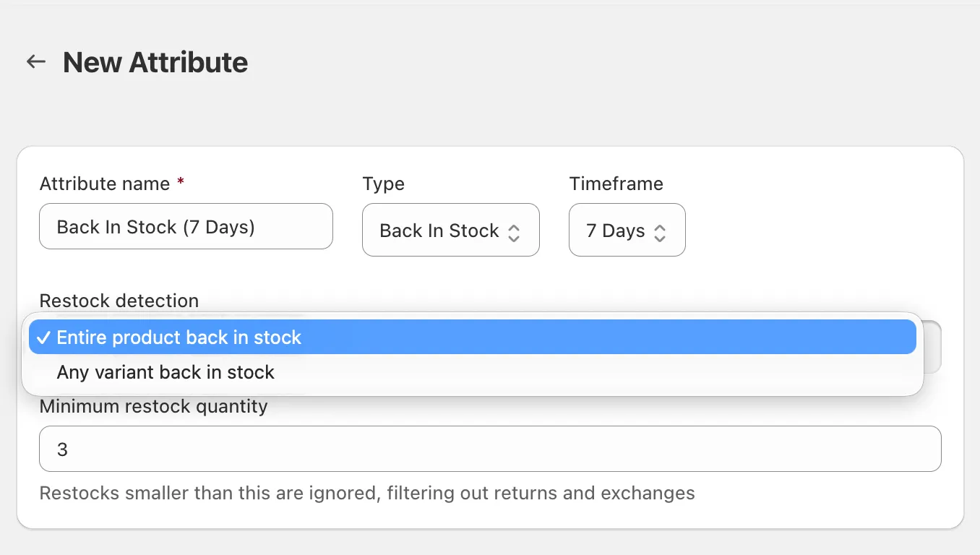Click the New Attribute page heading
This screenshot has width=980, height=555.
pos(155,62)
